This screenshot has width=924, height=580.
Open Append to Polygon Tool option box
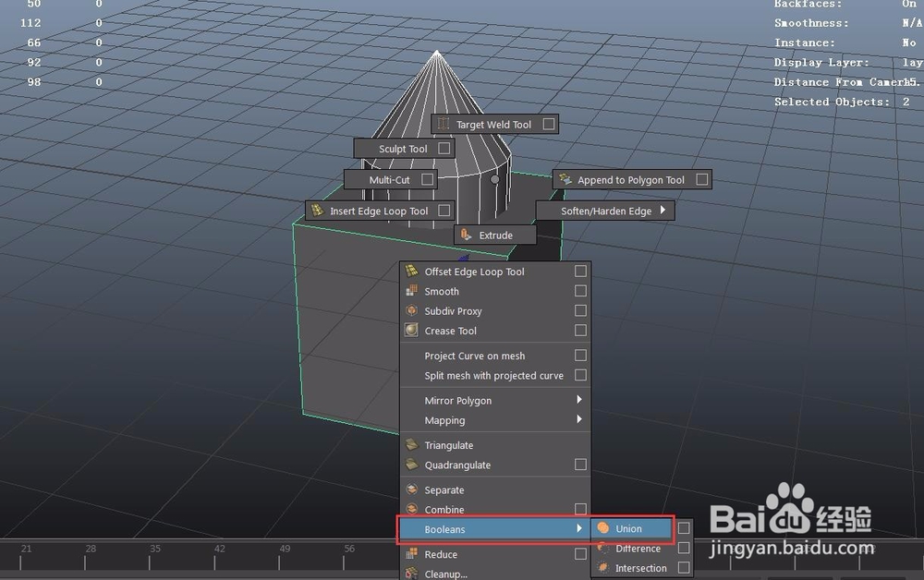(x=702, y=178)
